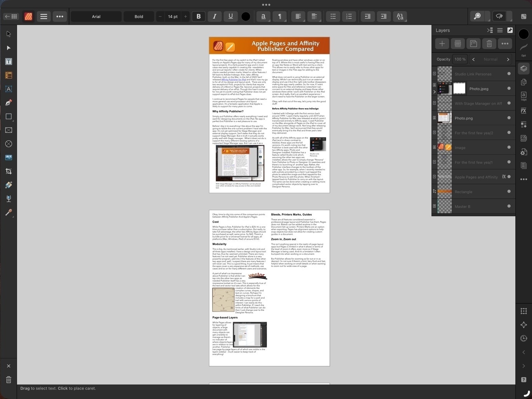Expand the Photo.jpeg layer group
The height and width of the screenshot is (399, 532).
[434, 92]
